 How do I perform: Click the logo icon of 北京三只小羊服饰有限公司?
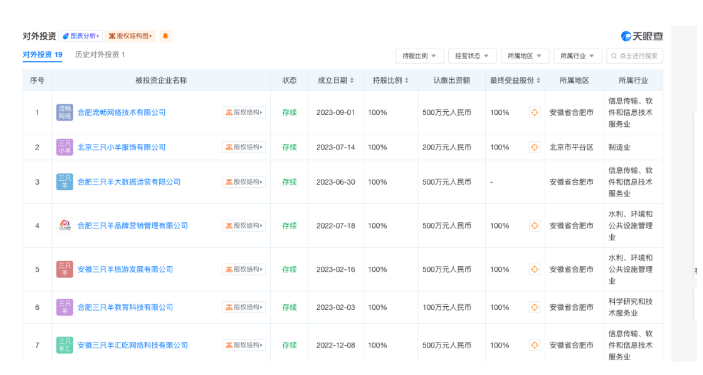click(x=65, y=147)
